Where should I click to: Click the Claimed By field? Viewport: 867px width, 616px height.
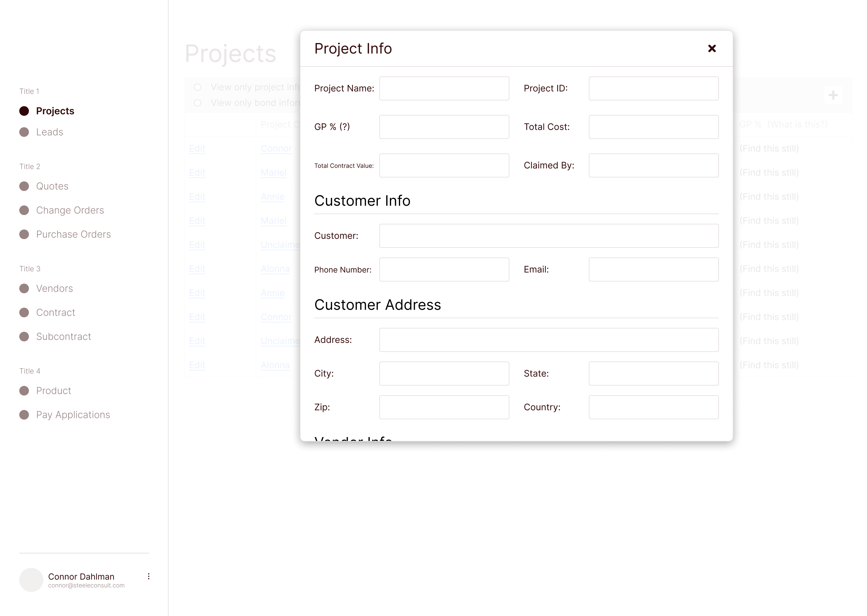point(653,165)
